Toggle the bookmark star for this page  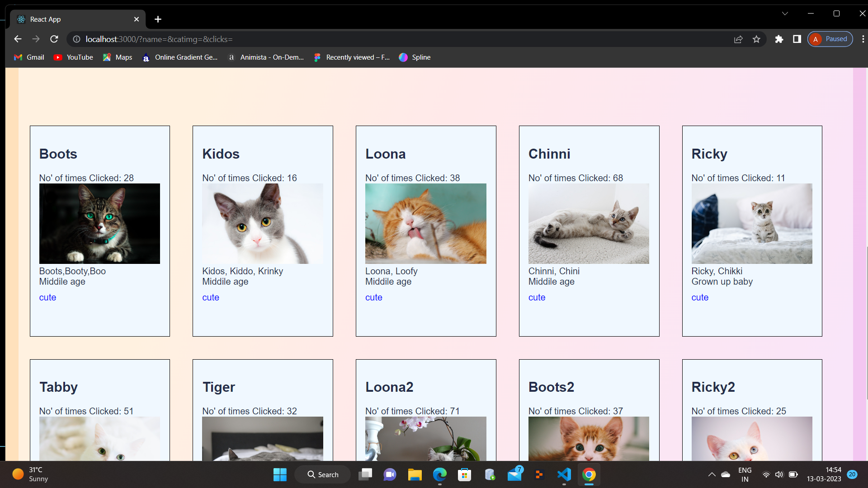pos(756,39)
